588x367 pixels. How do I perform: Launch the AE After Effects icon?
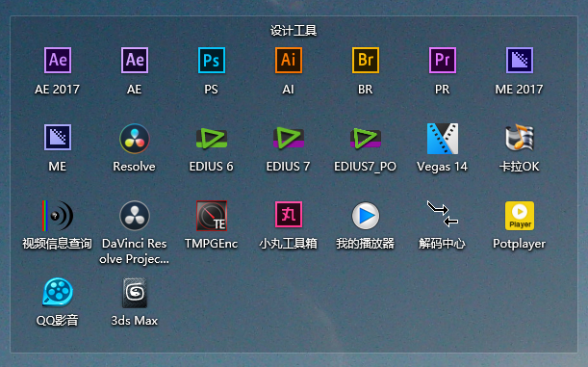[x=135, y=60]
